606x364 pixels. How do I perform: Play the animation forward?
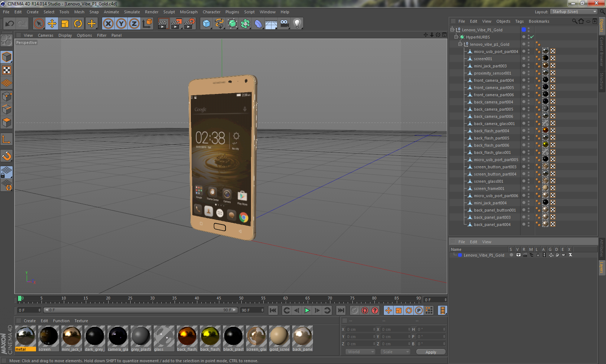(307, 310)
